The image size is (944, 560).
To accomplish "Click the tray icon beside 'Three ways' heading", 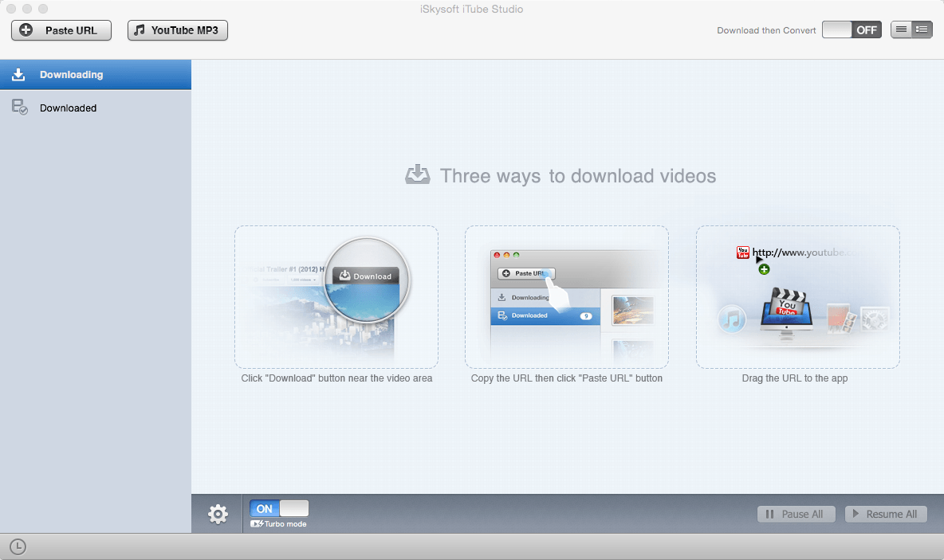I will coord(417,174).
